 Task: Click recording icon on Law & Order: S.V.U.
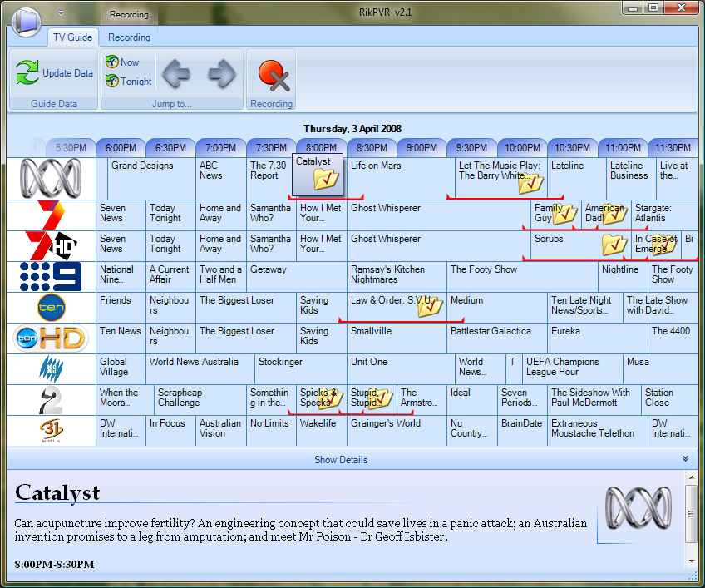(431, 307)
